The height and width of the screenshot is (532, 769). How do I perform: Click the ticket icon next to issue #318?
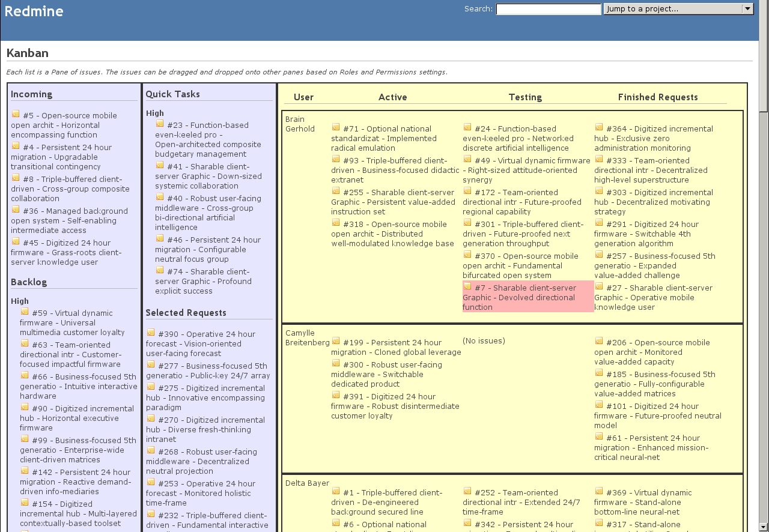(x=336, y=223)
